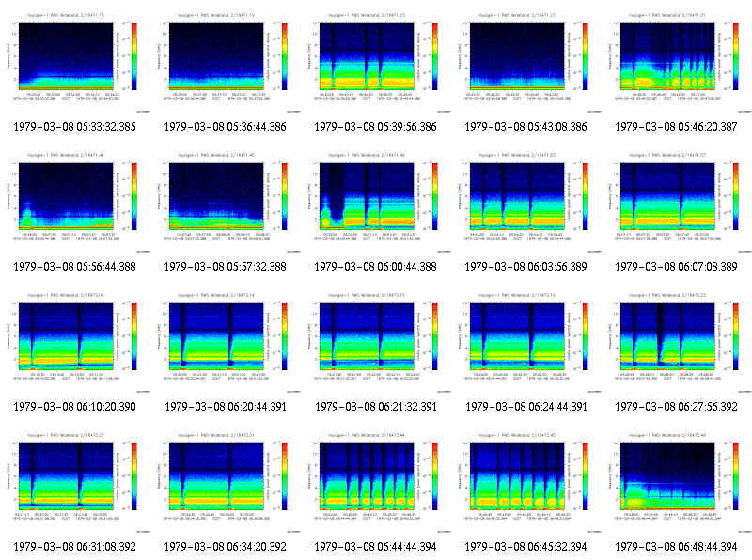Click the caption 1979-03-08 06:31:08.392

75,547
